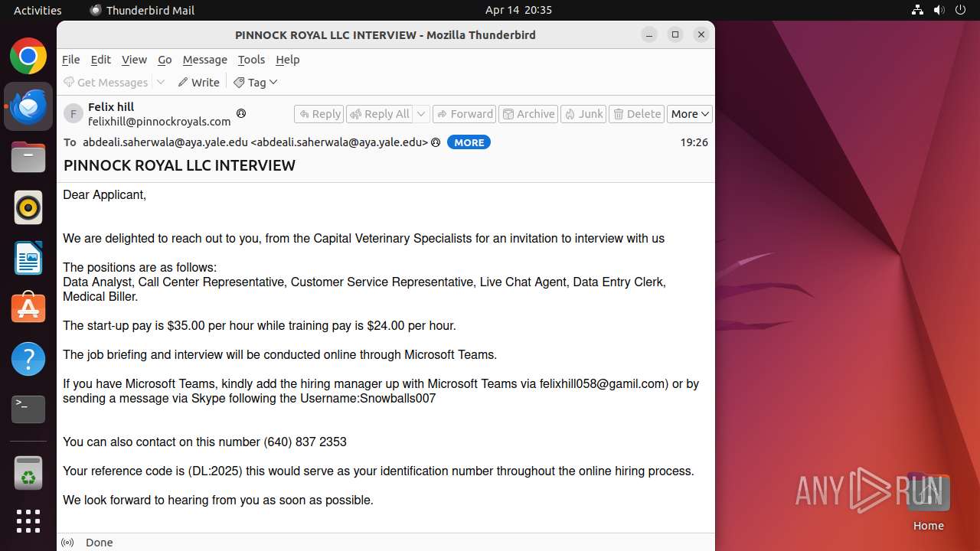This screenshot has width=980, height=551.
Task: Open the clock calendar 'Apr 14 20:35'
Action: pyautogui.click(x=518, y=10)
